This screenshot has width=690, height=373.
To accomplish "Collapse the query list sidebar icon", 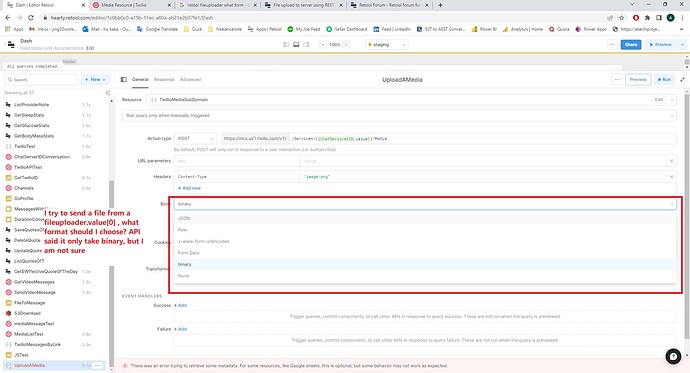I will coord(124,80).
